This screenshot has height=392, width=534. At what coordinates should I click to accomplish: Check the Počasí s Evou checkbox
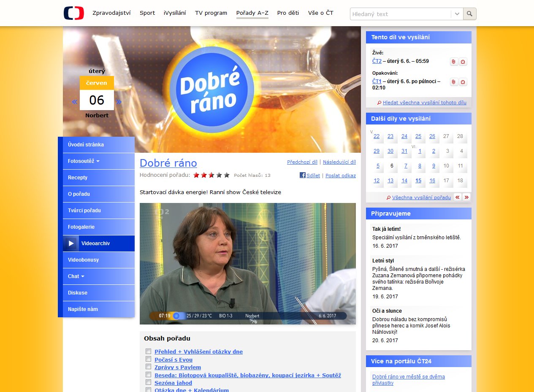(148, 359)
